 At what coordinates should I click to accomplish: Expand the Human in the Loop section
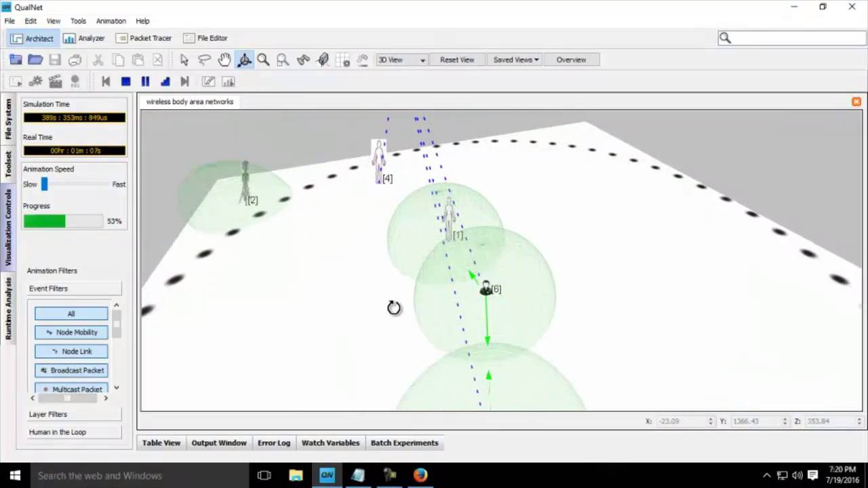tap(74, 432)
